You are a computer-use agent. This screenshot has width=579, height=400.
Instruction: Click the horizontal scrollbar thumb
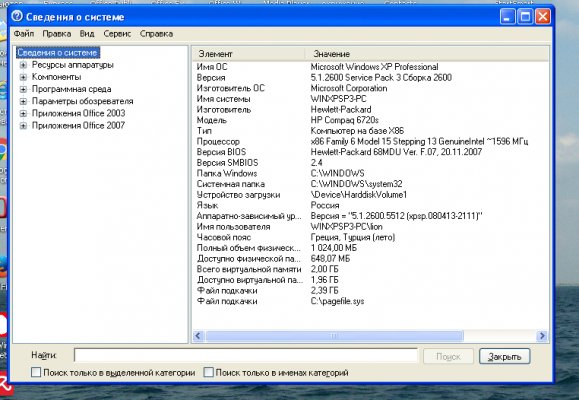[x=334, y=336]
